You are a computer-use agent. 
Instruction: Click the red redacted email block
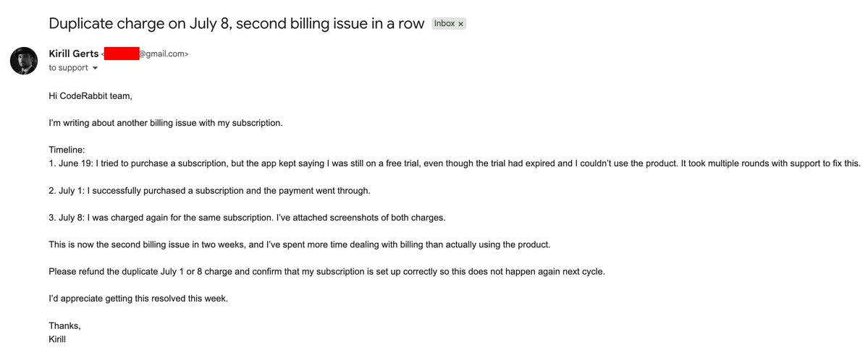[x=121, y=54]
